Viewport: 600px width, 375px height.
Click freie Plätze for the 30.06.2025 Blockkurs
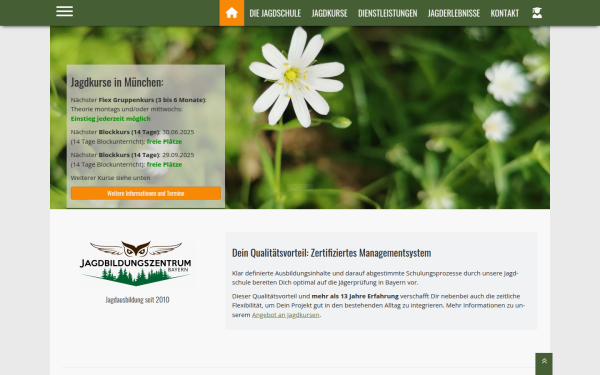(165, 142)
